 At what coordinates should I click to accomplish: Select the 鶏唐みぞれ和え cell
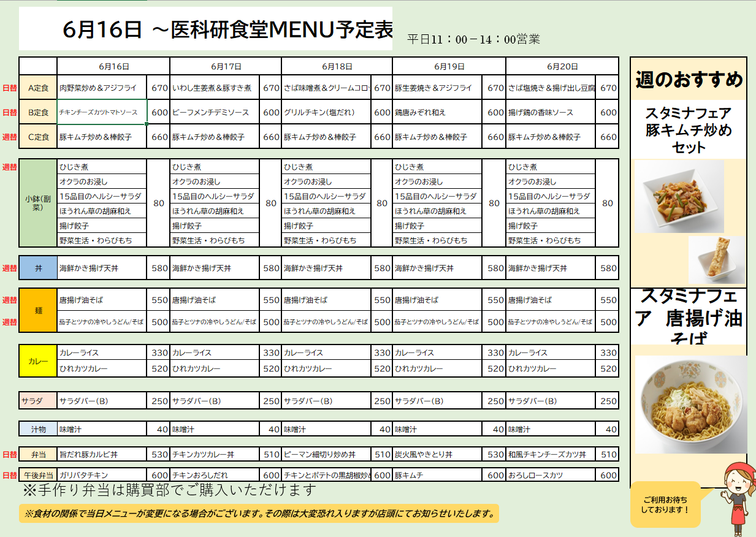click(x=437, y=113)
